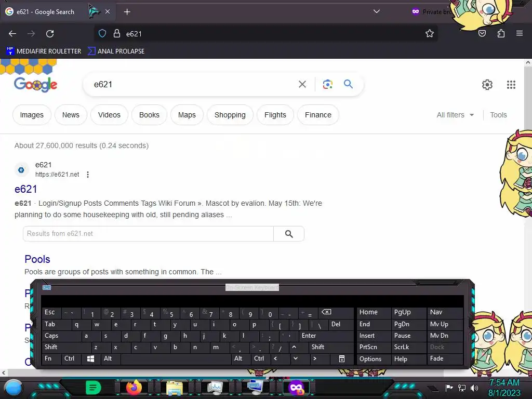Open the Firefox hamburger menu
The image size is (532, 399).
tap(520, 34)
